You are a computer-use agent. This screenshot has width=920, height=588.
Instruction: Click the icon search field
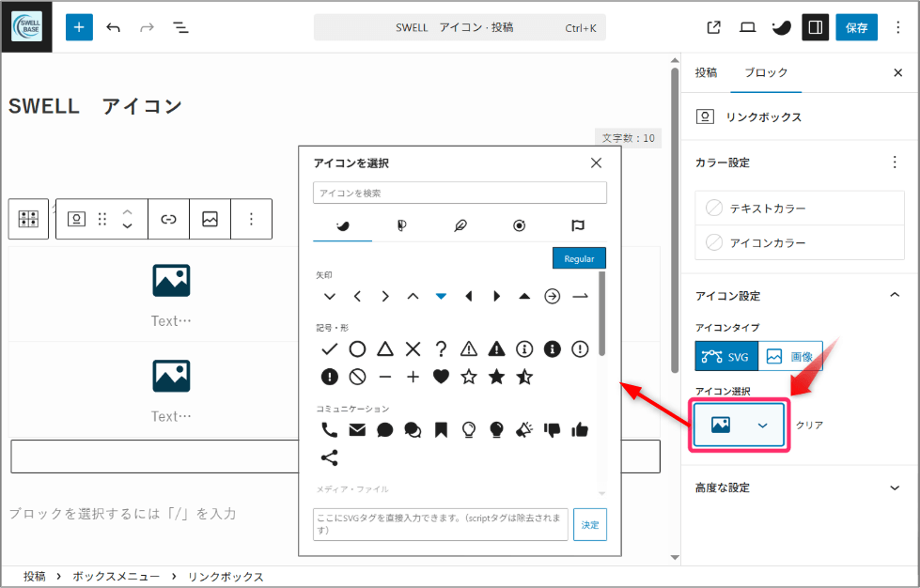coord(460,193)
